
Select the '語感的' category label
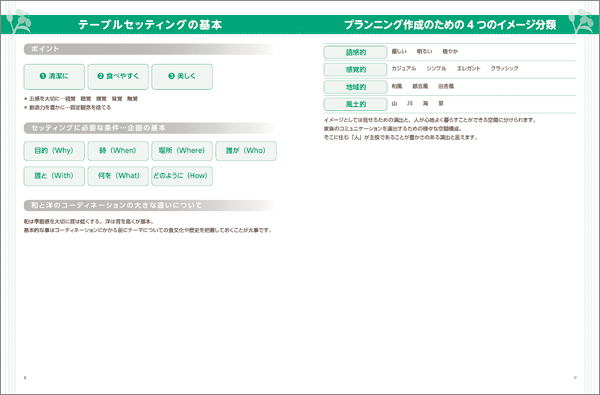tap(355, 52)
